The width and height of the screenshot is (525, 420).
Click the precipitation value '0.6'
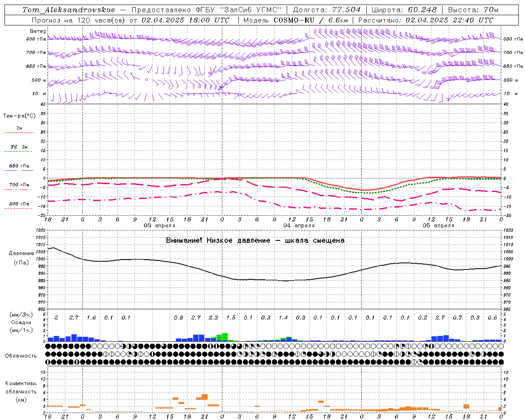pyautogui.click(x=492, y=318)
